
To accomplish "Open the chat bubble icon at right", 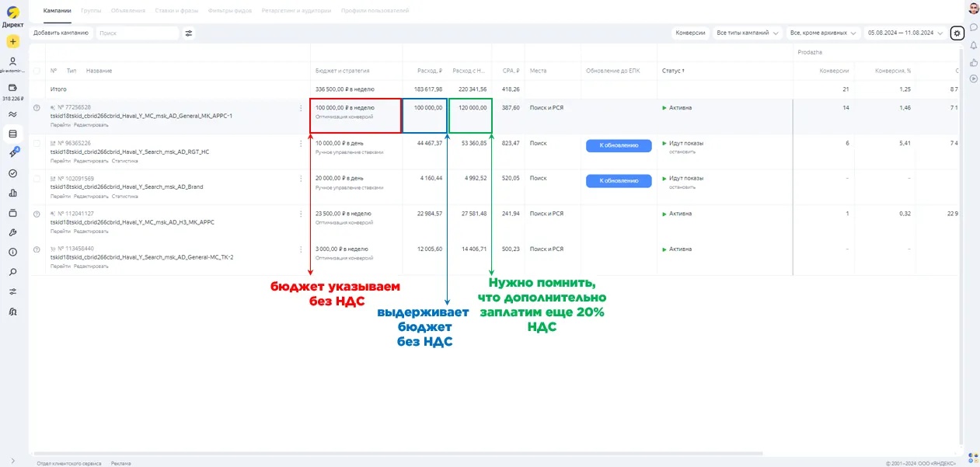I will (x=973, y=27).
